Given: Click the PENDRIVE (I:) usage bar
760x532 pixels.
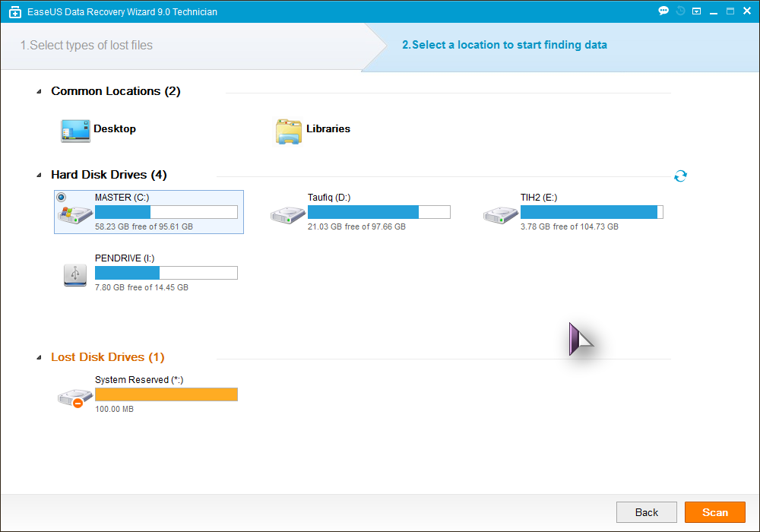Looking at the screenshot, I should pos(166,273).
